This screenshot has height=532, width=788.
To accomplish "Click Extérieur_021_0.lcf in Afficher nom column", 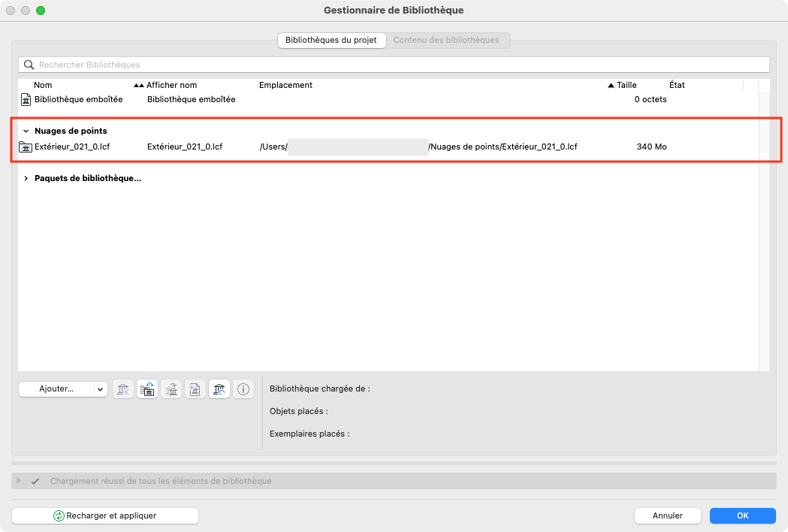I will (x=185, y=147).
